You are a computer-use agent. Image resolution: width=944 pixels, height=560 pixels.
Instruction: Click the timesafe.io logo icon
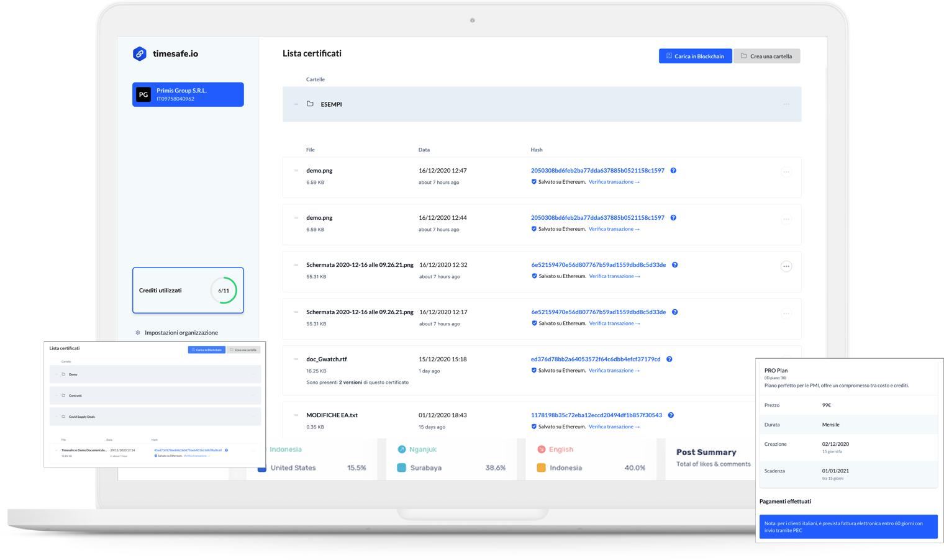tap(140, 54)
